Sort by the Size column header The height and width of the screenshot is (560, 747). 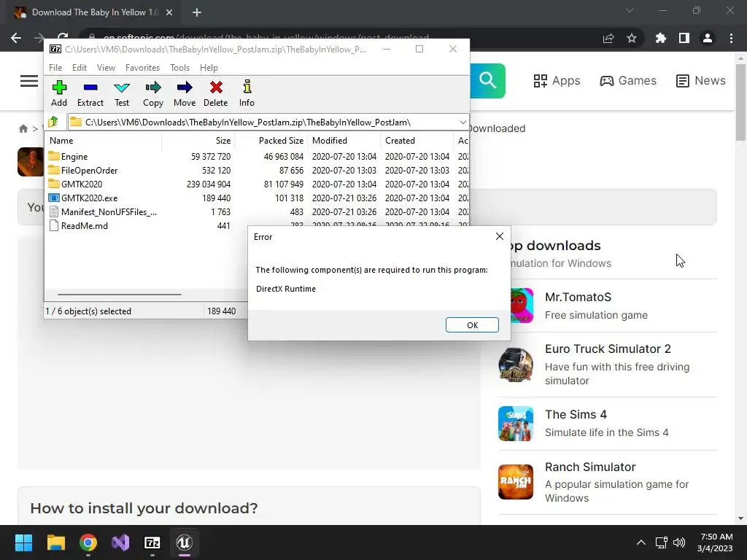pos(198,141)
